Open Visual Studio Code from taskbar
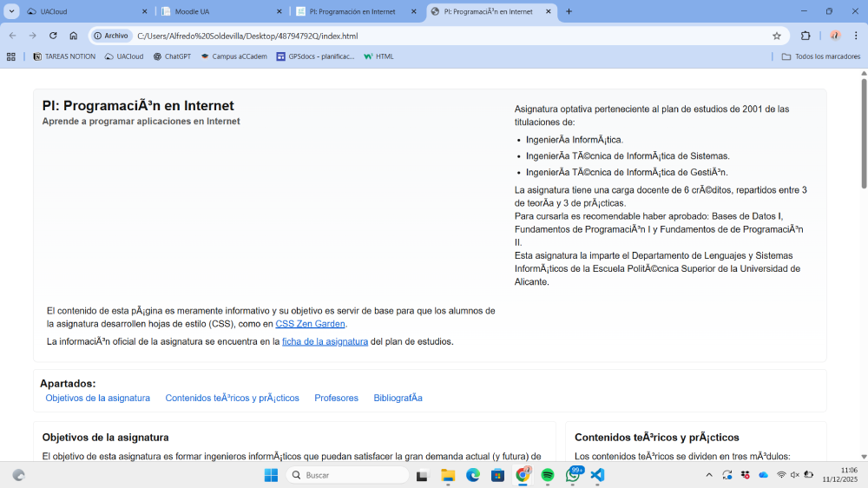Image resolution: width=868 pixels, height=488 pixels. pyautogui.click(x=597, y=475)
